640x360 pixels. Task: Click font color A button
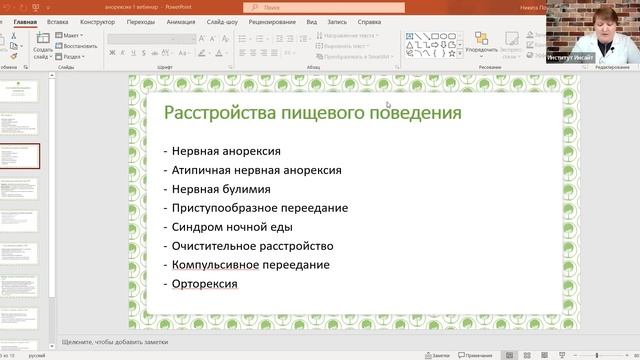pyautogui.click(x=219, y=53)
